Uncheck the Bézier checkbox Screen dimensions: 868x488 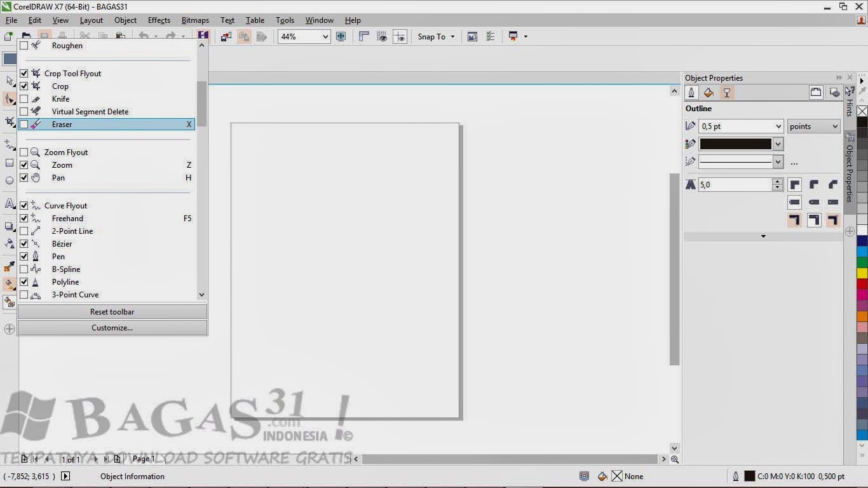[24, 244]
